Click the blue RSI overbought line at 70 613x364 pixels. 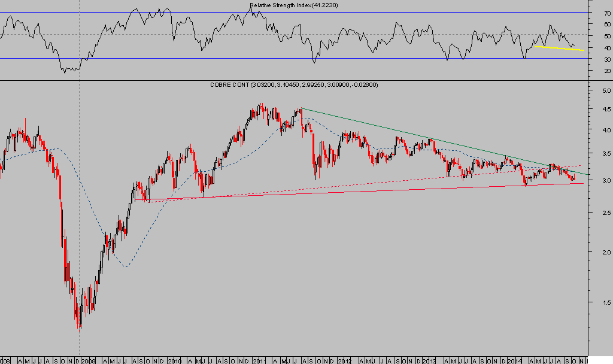click(x=299, y=12)
